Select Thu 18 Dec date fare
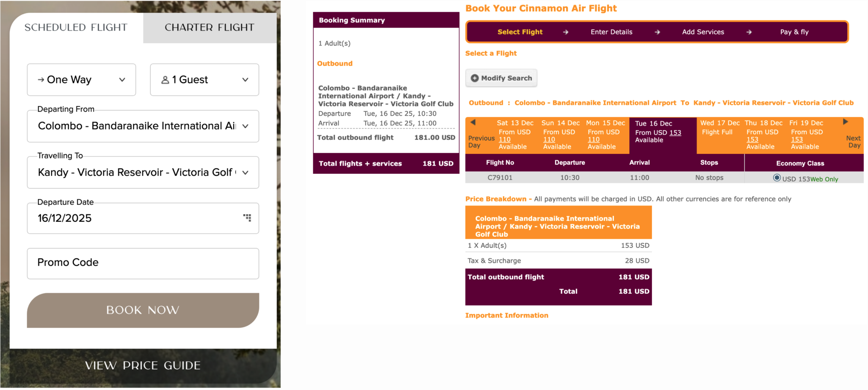Viewport: 868px width, 390px height. point(764,135)
